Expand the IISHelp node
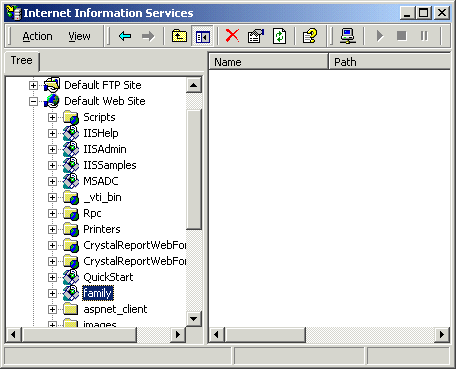This screenshot has height=369, width=456. [52, 133]
